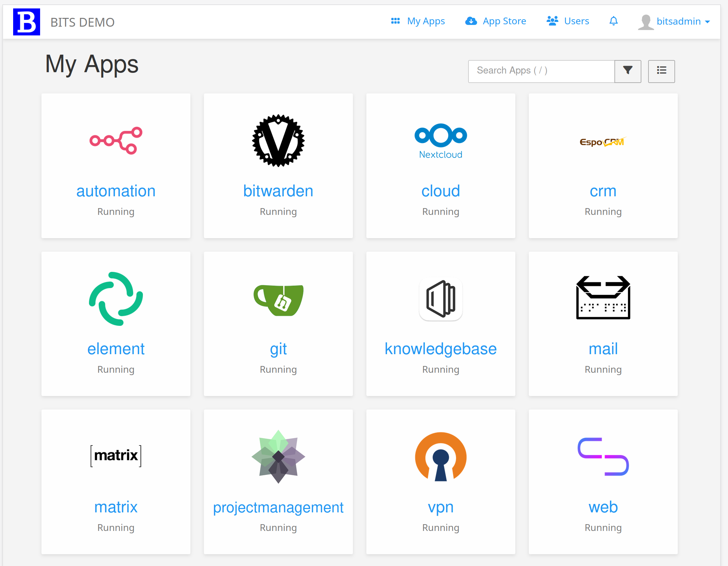
Task: Focus the Search Apps field
Action: pyautogui.click(x=541, y=71)
